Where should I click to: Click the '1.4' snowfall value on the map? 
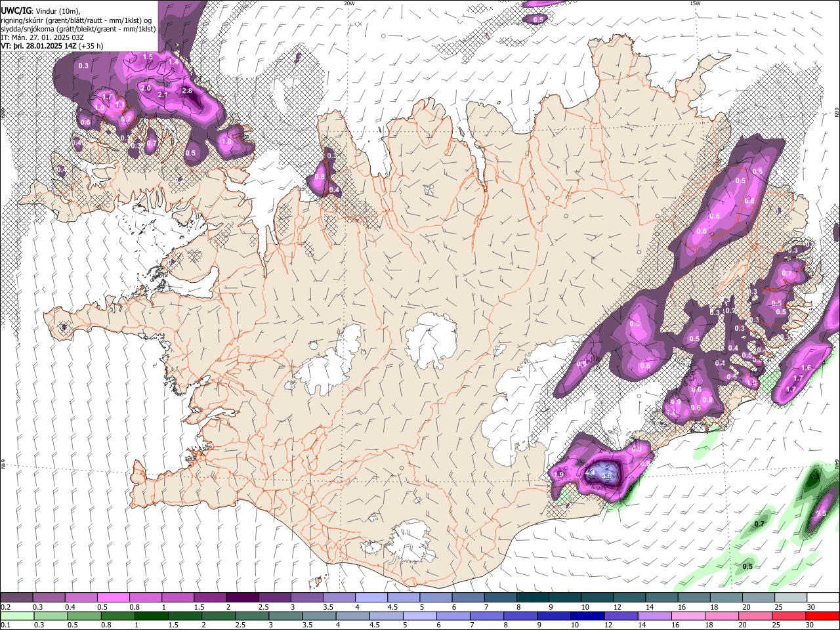(x=173, y=62)
